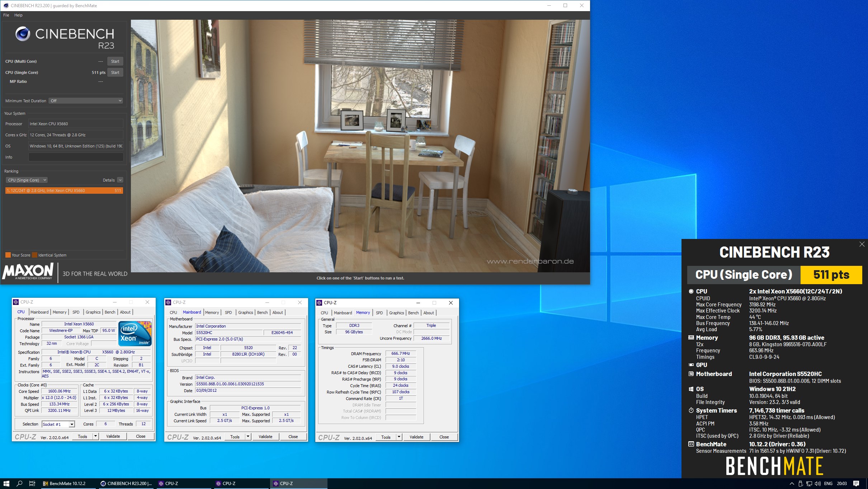Click Close in Mainboard CPU-Z window
This screenshot has width=868, height=489.
[293, 437]
